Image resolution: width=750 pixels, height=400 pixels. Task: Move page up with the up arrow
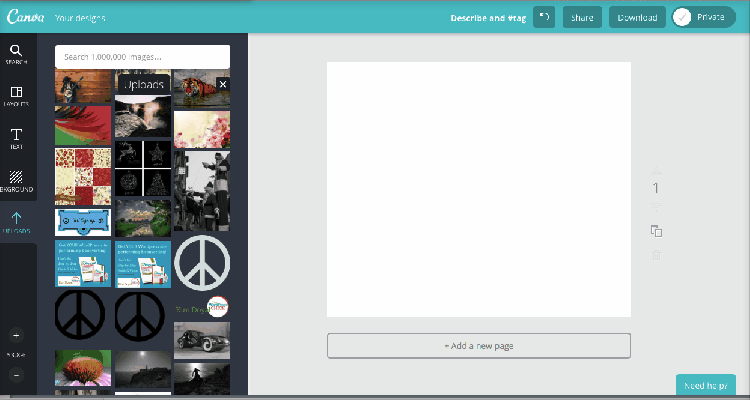tap(656, 171)
